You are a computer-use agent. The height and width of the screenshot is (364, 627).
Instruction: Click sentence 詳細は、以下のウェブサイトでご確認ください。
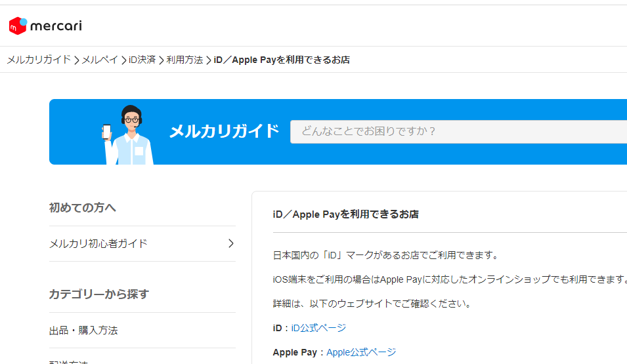tap(373, 304)
